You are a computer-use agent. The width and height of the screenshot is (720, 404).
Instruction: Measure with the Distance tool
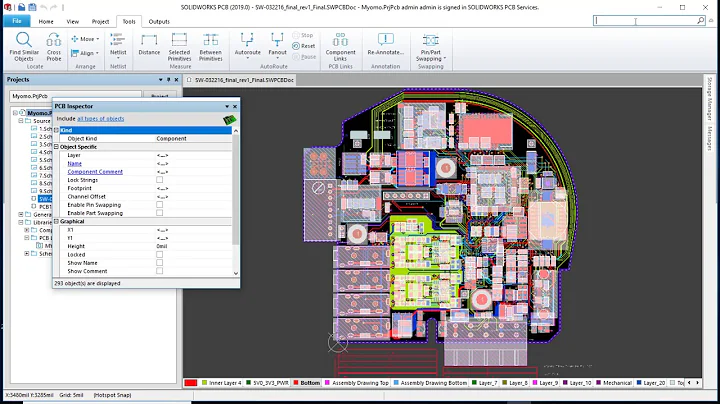(x=149, y=45)
